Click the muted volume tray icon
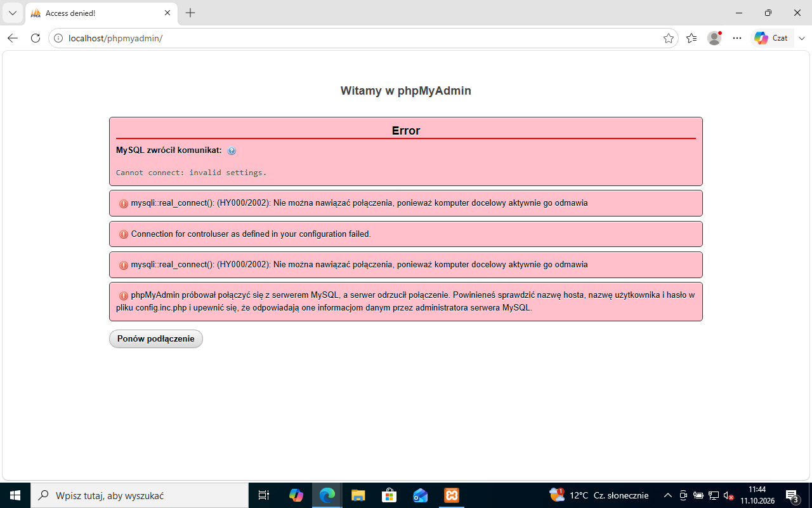The width and height of the screenshot is (812, 508). pyautogui.click(x=729, y=495)
